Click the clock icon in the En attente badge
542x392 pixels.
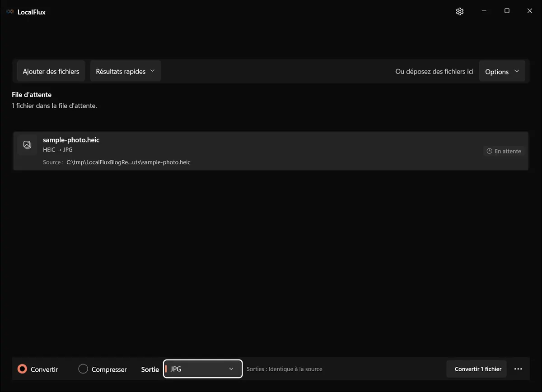[x=489, y=152]
